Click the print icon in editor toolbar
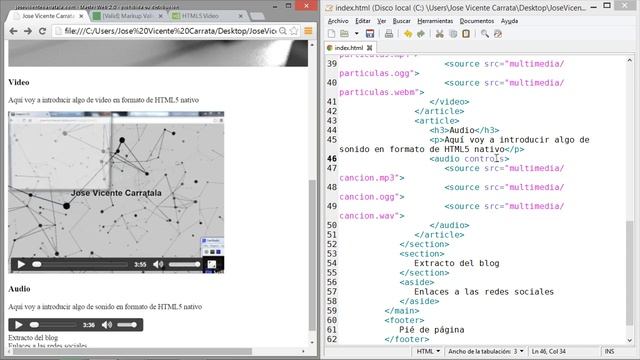Screen dimensions: 640x360 point(389,34)
